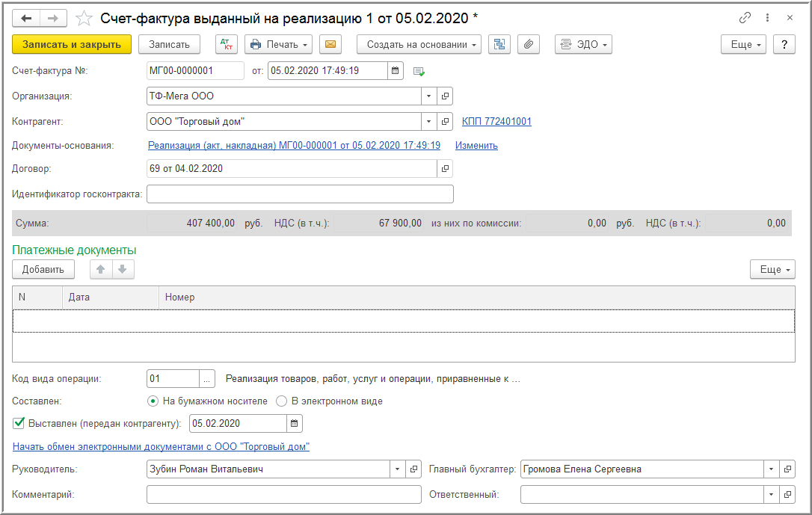
Task: Expand the Главный бухгалтер dropdown list
Action: pyautogui.click(x=771, y=469)
